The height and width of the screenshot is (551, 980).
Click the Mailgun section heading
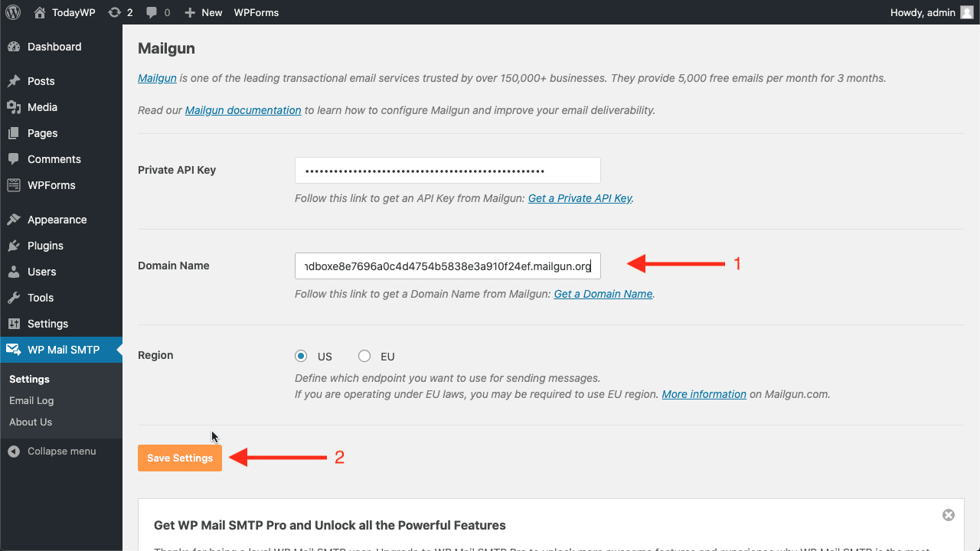click(166, 48)
